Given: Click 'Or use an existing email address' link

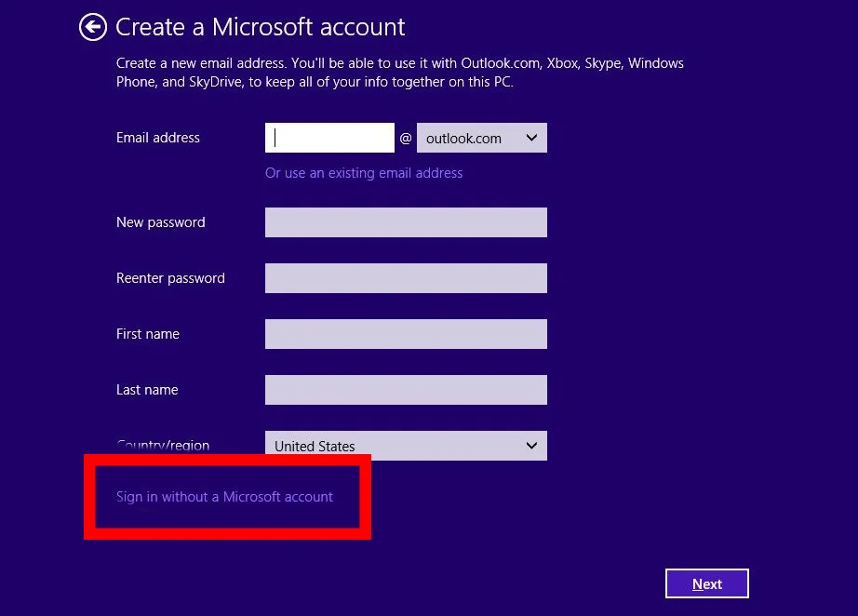Looking at the screenshot, I should [x=364, y=173].
